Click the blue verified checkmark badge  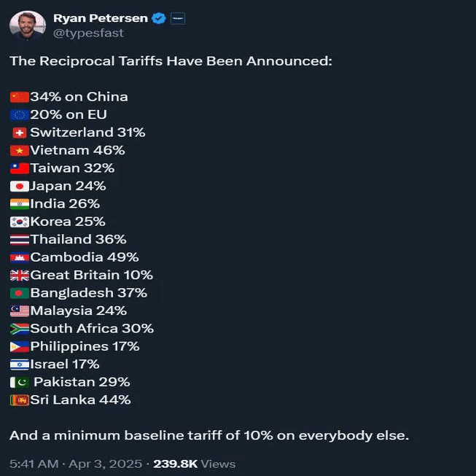point(159,18)
